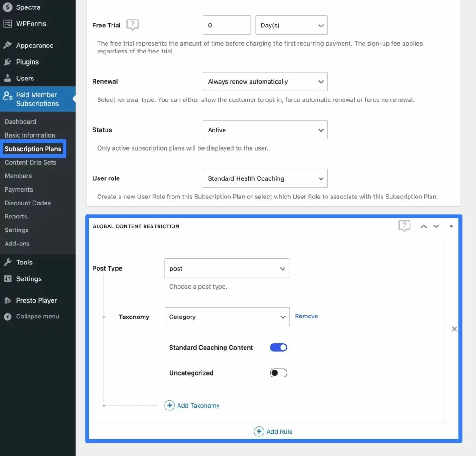Viewport: 476px width, 456px height.
Task: Open Basic Information in the submenu
Action: [30, 135]
